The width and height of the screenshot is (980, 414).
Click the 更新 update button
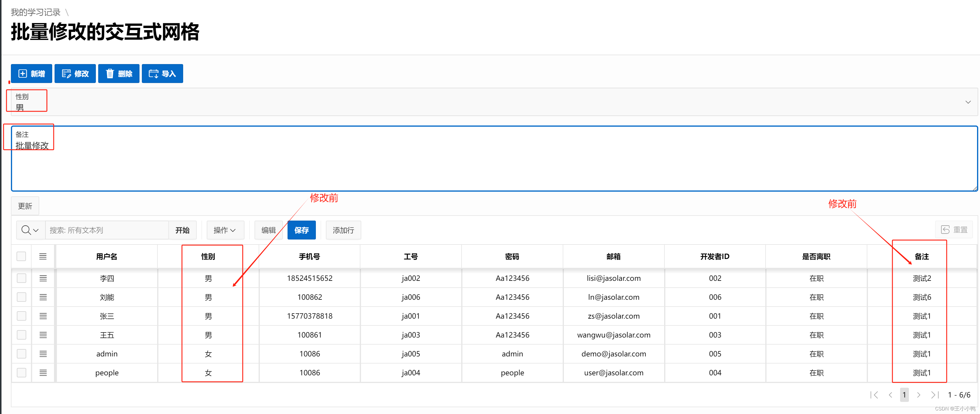pyautogui.click(x=25, y=206)
